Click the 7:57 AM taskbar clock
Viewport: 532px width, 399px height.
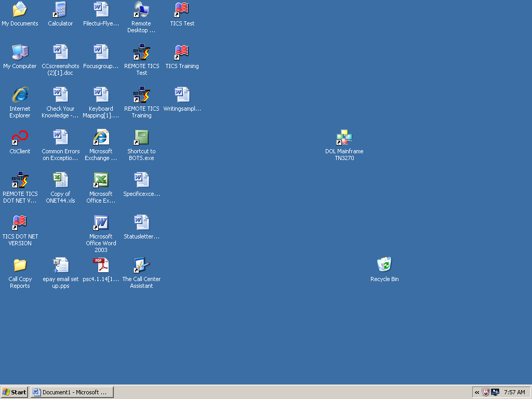click(514, 392)
